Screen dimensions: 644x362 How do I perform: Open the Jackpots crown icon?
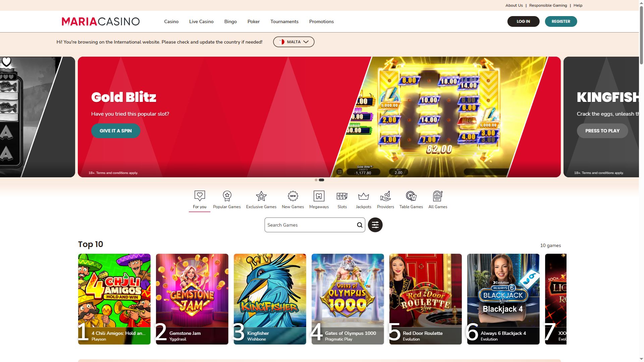point(364,196)
